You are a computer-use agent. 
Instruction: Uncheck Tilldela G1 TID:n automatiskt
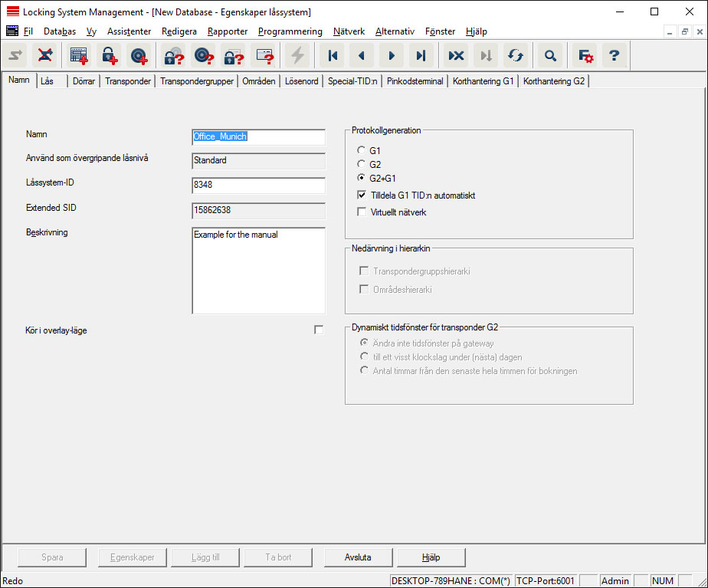tap(362, 195)
